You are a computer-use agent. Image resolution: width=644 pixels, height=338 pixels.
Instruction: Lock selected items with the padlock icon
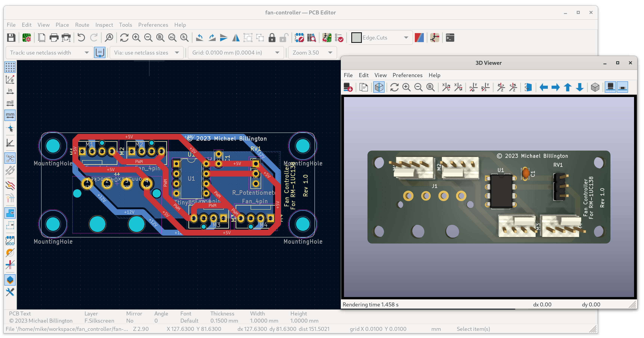(x=272, y=38)
